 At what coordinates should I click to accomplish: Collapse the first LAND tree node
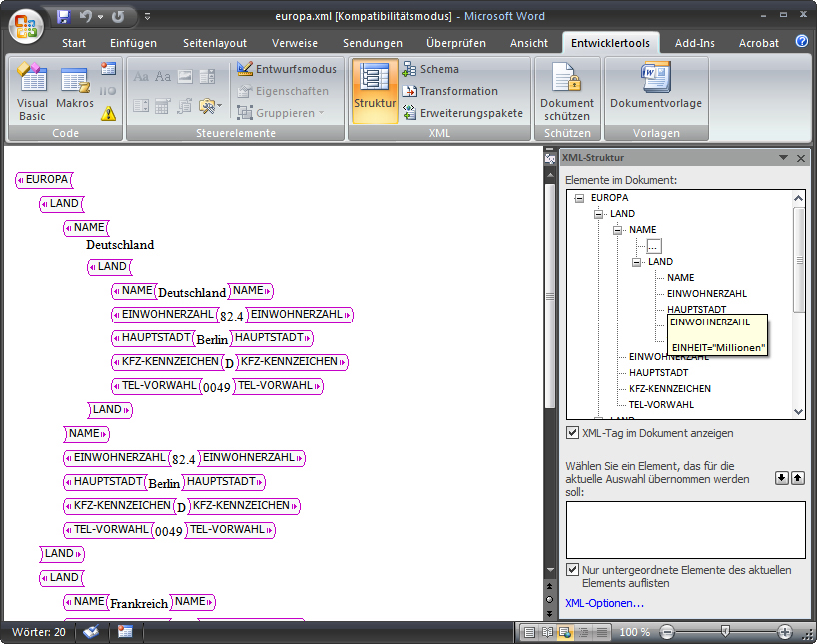(x=598, y=214)
